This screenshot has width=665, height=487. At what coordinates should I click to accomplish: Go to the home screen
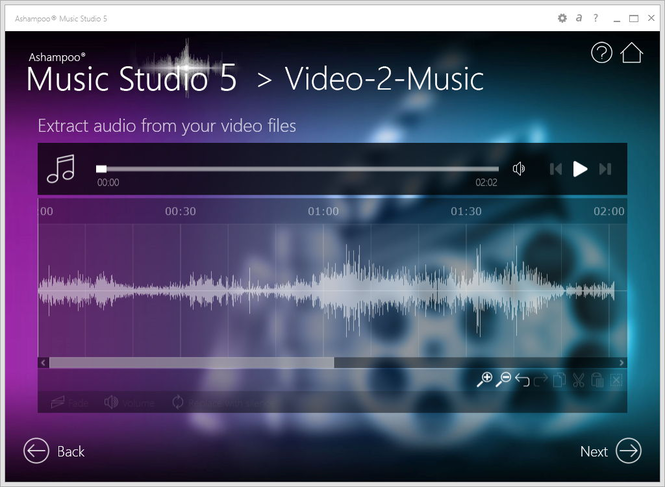coord(631,53)
